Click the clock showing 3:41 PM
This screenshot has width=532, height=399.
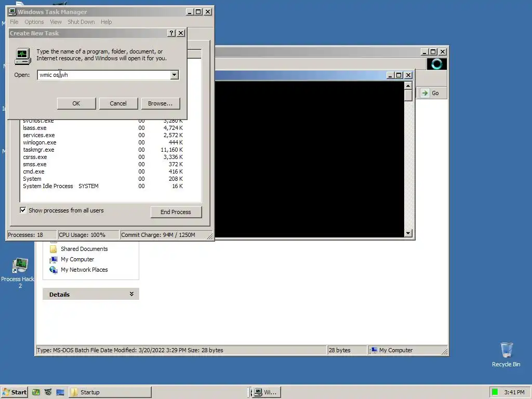[x=514, y=392]
